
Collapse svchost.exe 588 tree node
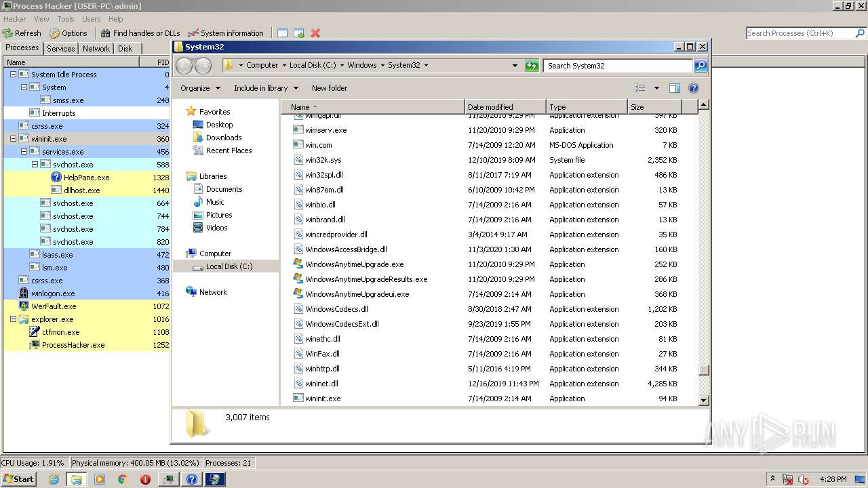coord(34,165)
